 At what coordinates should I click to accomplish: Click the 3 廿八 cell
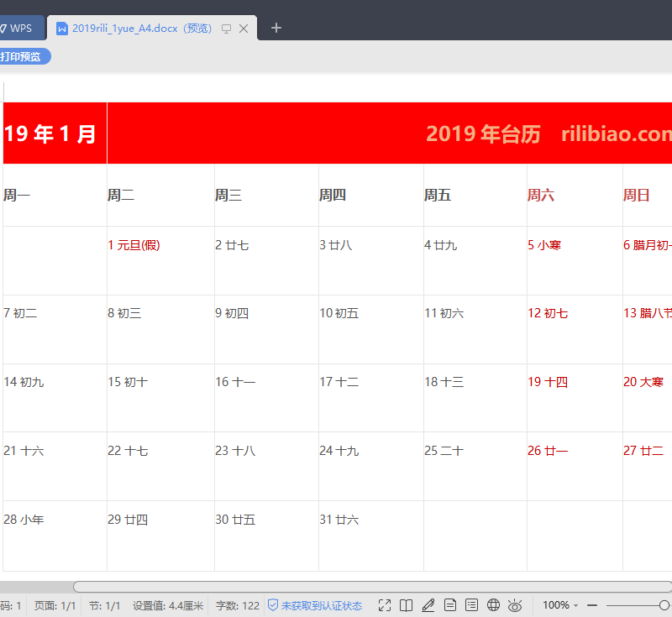(x=371, y=260)
